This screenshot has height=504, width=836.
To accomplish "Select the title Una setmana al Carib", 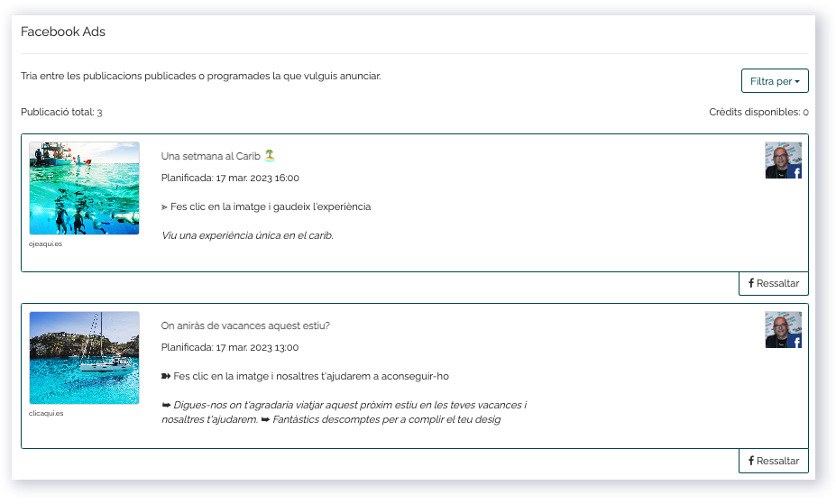I will (211, 156).
